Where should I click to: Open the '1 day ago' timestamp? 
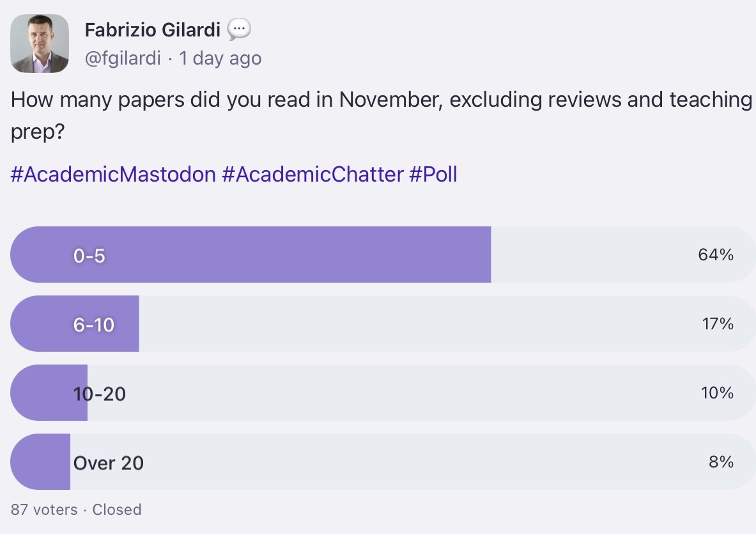(220, 59)
